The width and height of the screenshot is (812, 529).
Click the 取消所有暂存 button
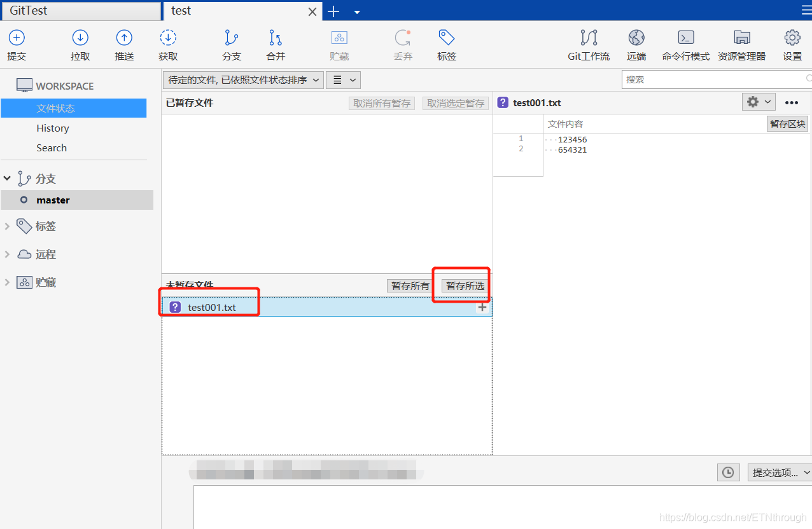[382, 103]
